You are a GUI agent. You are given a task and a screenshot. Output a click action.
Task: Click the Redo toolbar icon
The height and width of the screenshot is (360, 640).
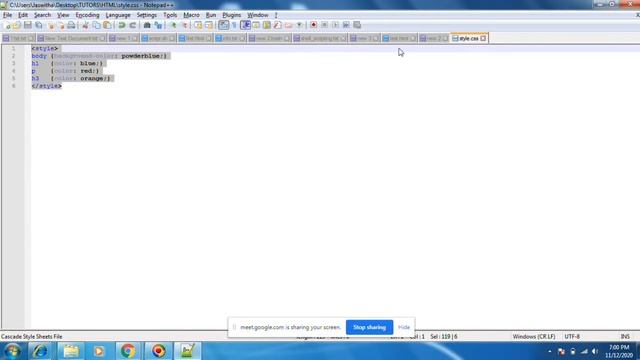click(133, 25)
